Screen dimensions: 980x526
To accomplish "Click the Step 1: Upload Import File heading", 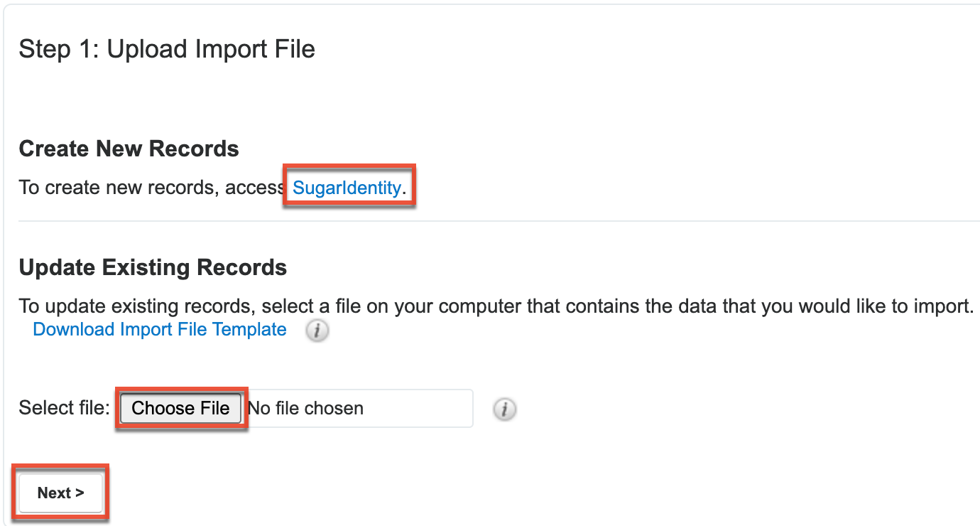I will (x=167, y=48).
